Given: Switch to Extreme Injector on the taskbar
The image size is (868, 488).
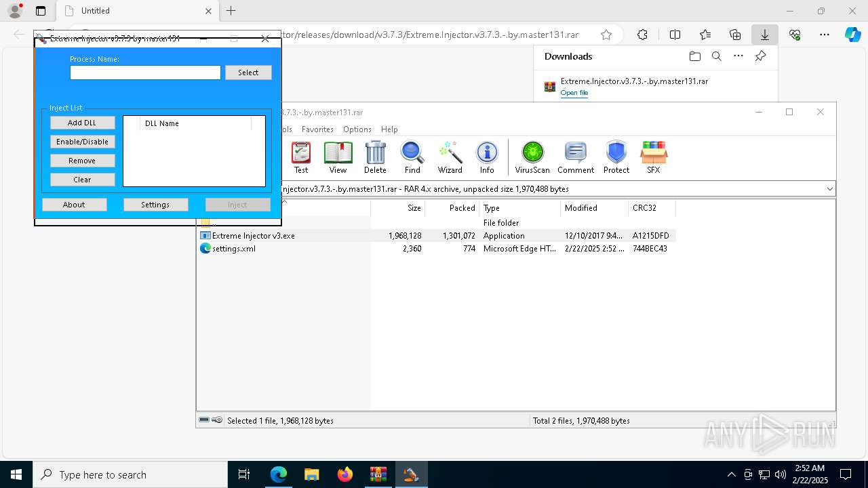Looking at the screenshot, I should click(x=411, y=474).
